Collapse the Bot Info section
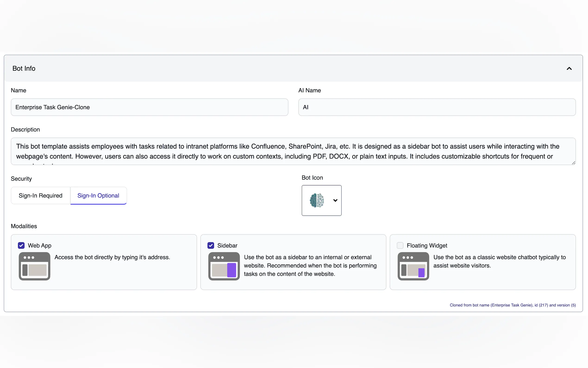 point(569,68)
